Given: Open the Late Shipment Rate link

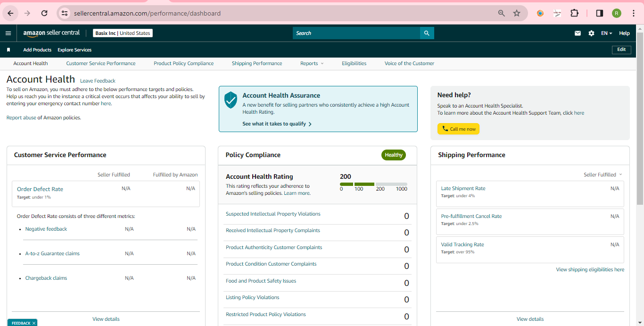Looking at the screenshot, I should pos(463,188).
